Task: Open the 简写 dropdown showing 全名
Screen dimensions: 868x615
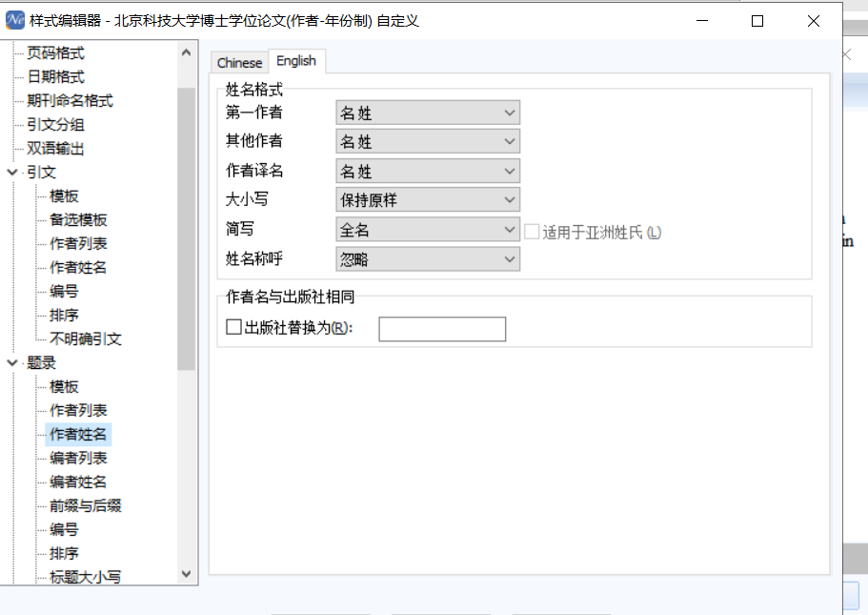Action: click(428, 230)
